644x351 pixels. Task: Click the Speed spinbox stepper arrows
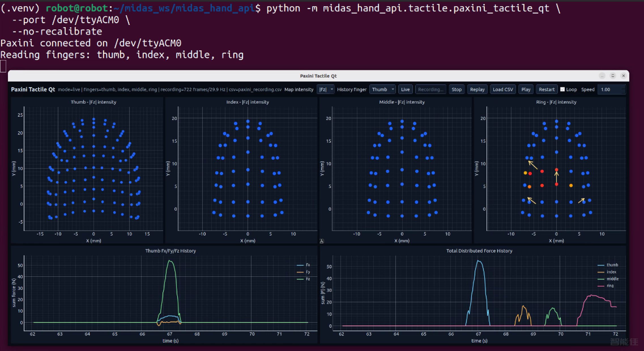623,89
